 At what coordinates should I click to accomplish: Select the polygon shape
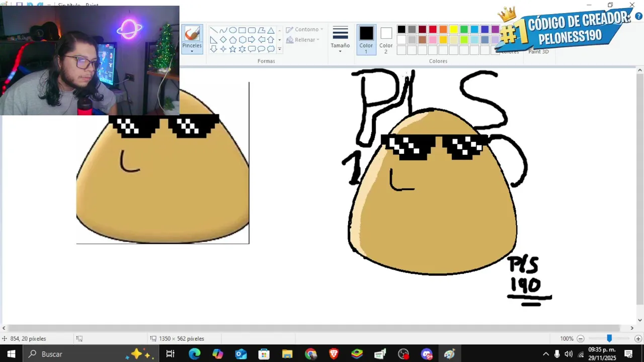261,30
